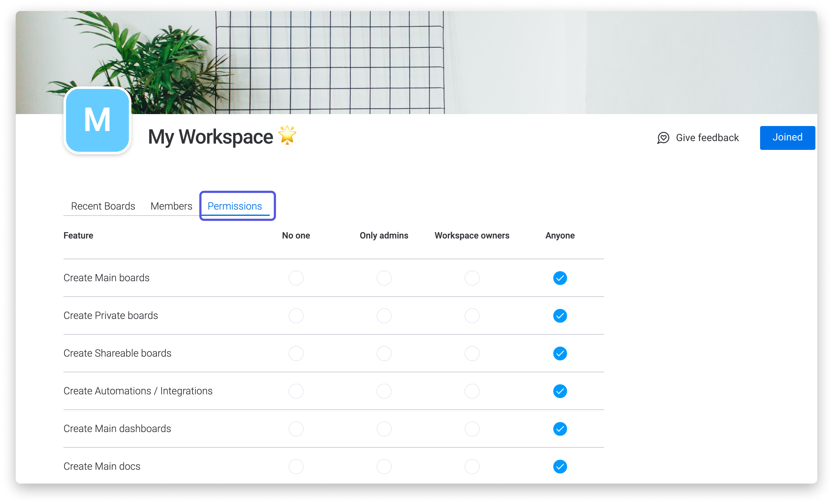The height and width of the screenshot is (504, 833).
Task: Set Create Main boards to Only admins
Action: (384, 278)
